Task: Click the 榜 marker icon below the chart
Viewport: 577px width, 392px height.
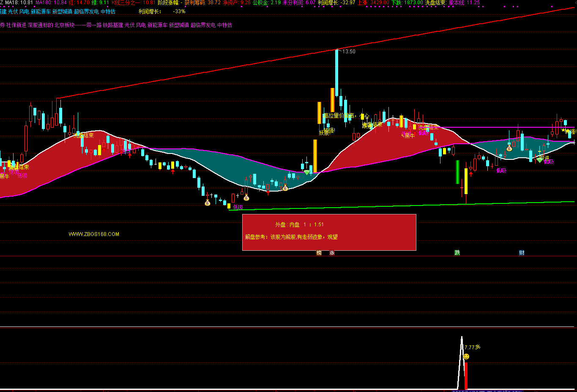Action: click(x=319, y=253)
